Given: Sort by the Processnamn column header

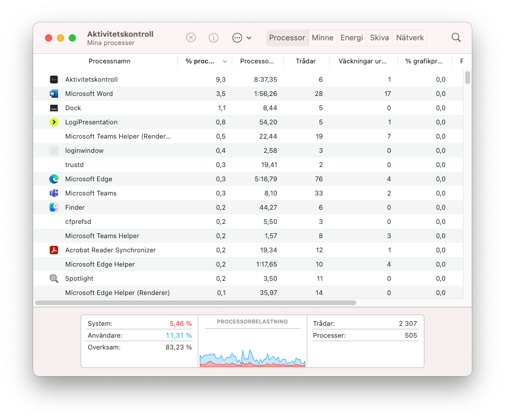Looking at the screenshot, I should click(110, 61).
